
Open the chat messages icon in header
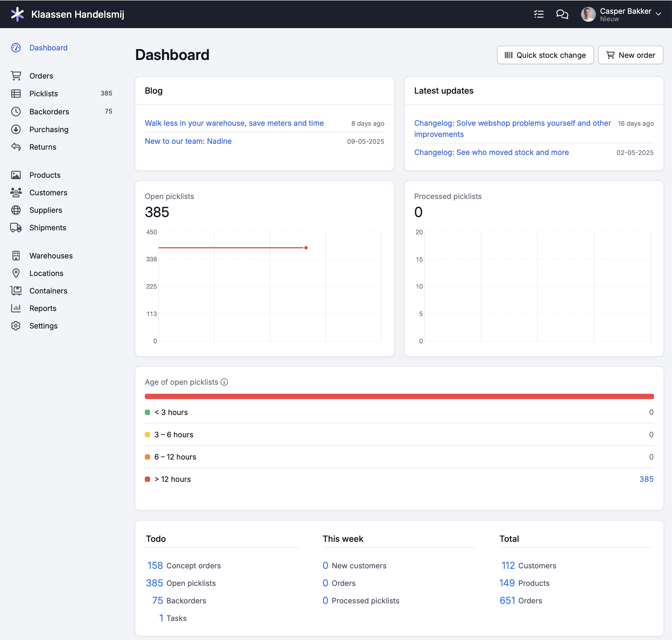point(562,14)
